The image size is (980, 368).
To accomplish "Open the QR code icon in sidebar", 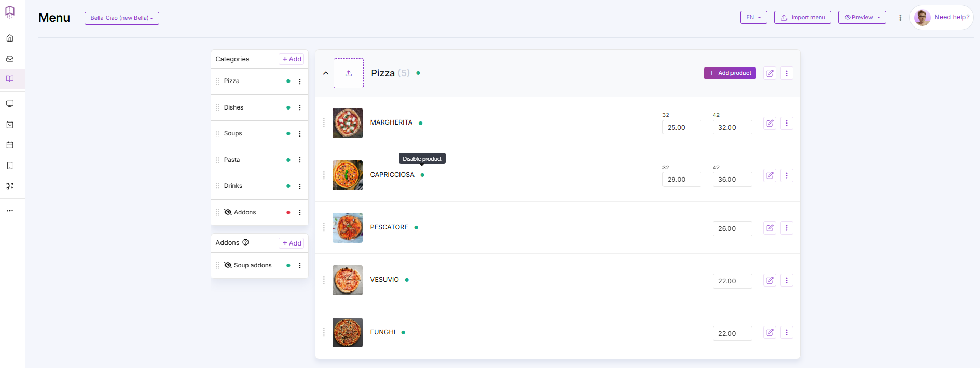I will [x=9, y=186].
